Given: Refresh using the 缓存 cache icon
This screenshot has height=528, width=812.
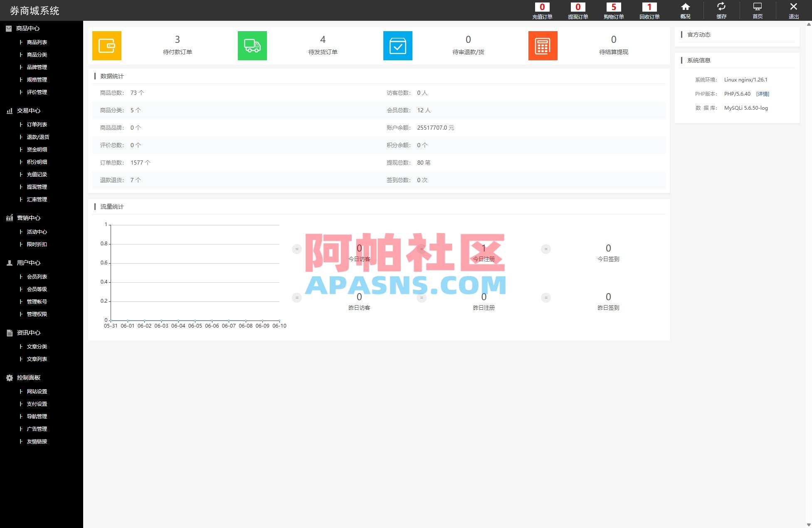Looking at the screenshot, I should point(721,7).
